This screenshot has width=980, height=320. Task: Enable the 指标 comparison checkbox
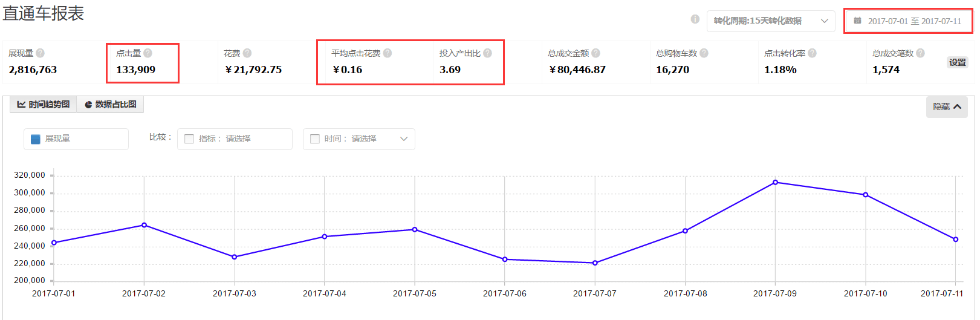click(x=189, y=139)
